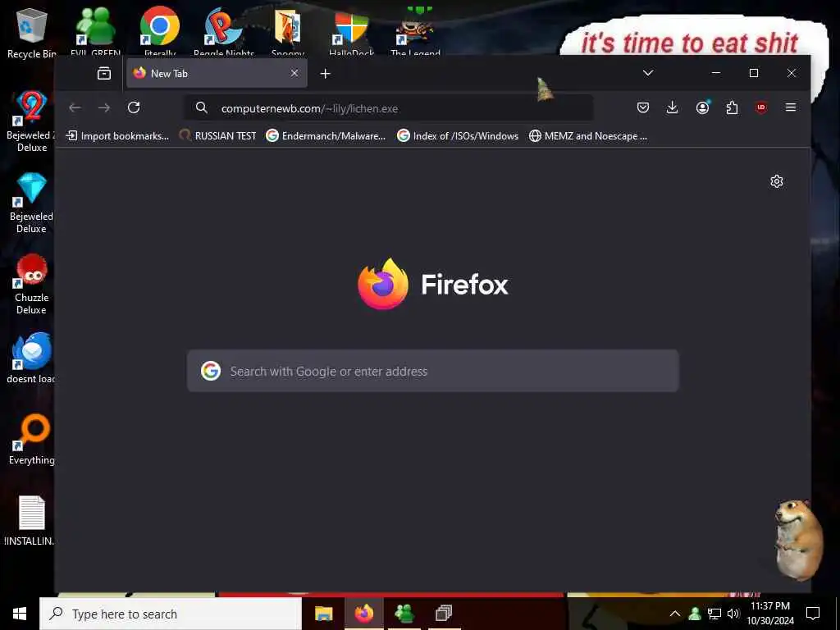This screenshot has width=840, height=630.
Task: Open Action Center notifications icon
Action: pos(813,614)
